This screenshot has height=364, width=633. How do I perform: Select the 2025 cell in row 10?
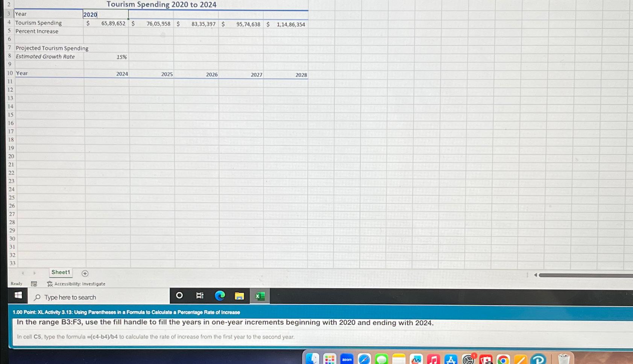point(152,74)
